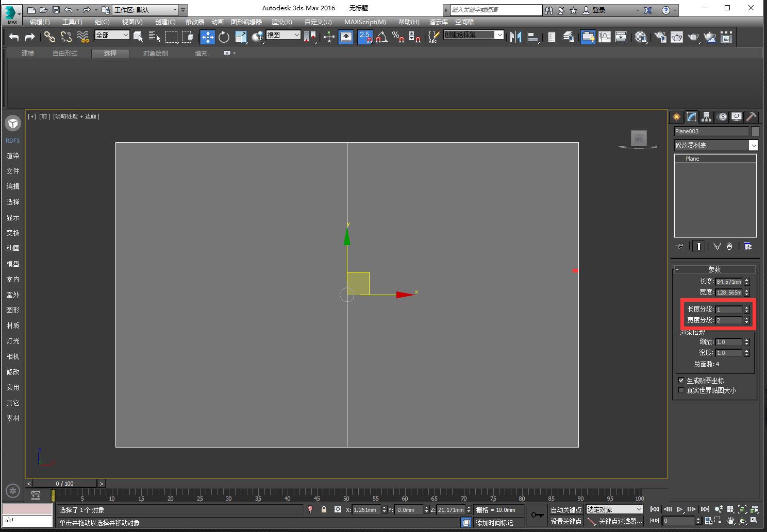Click the Undo arrow in main toolbar
Screen dimensions: 767x532
[x=14, y=37]
